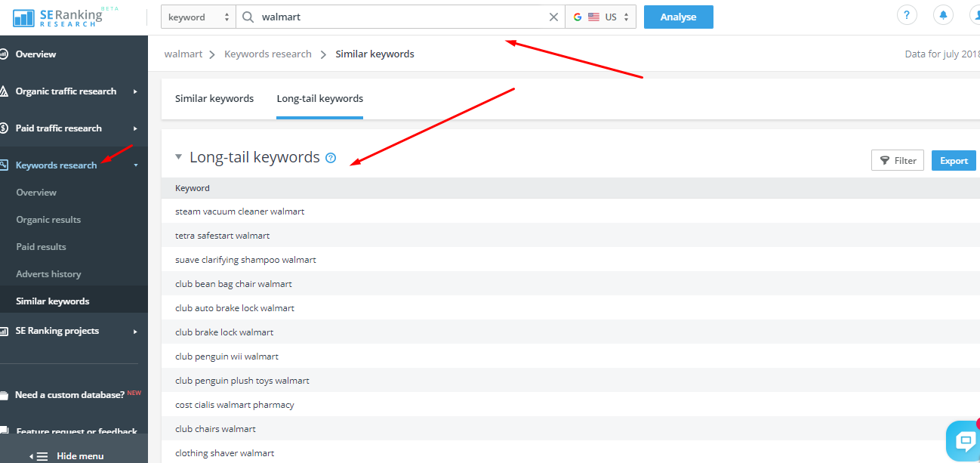Click keyword club penguin wii walmart

(x=227, y=357)
